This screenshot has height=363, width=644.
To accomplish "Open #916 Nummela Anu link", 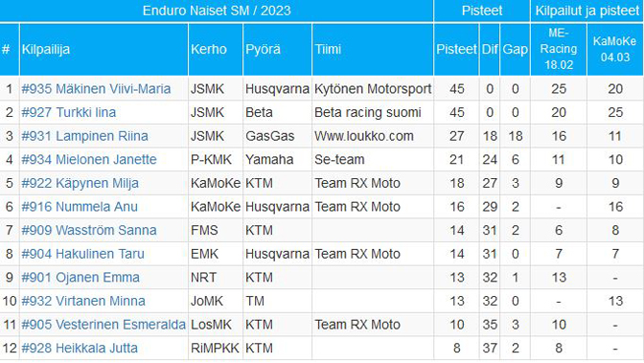I will coord(80,207).
